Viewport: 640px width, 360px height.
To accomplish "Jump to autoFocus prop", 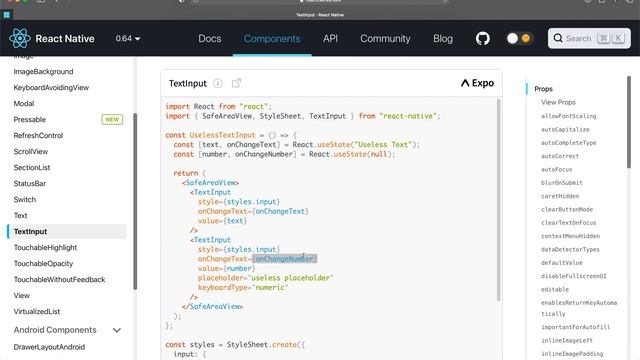I will [556, 169].
